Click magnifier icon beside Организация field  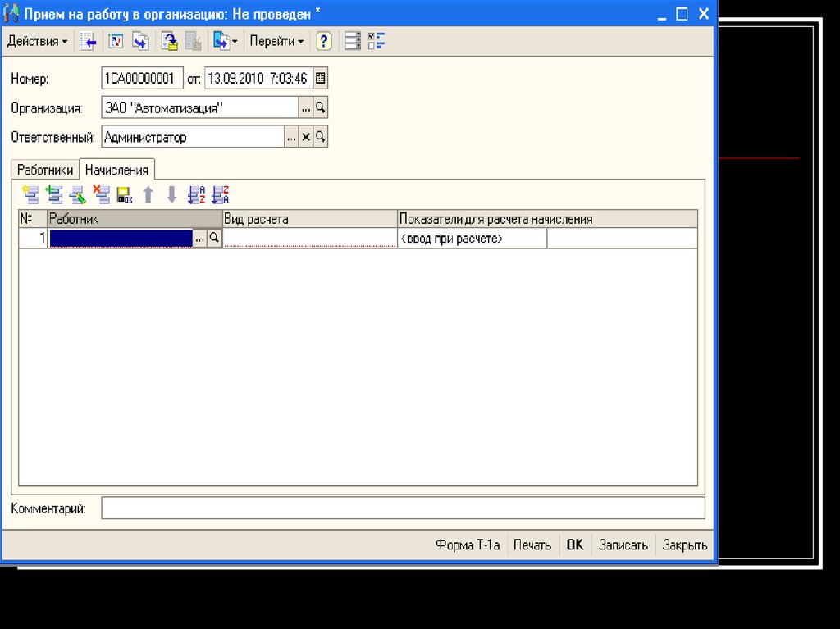point(321,108)
